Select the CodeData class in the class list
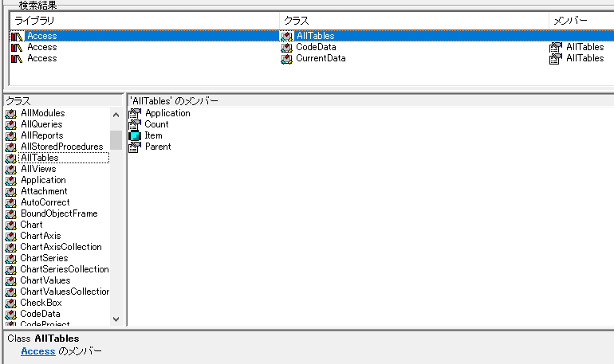This screenshot has height=364, width=614. tap(41, 314)
